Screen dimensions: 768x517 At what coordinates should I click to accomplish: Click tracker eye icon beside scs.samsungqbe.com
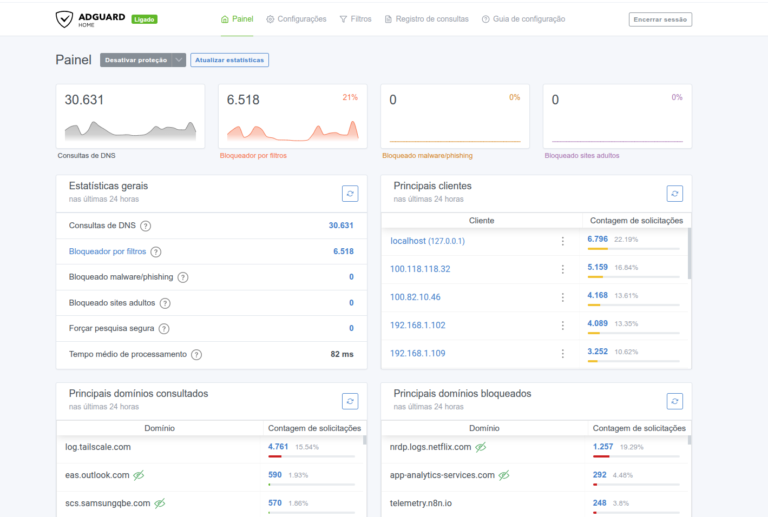pos(160,503)
